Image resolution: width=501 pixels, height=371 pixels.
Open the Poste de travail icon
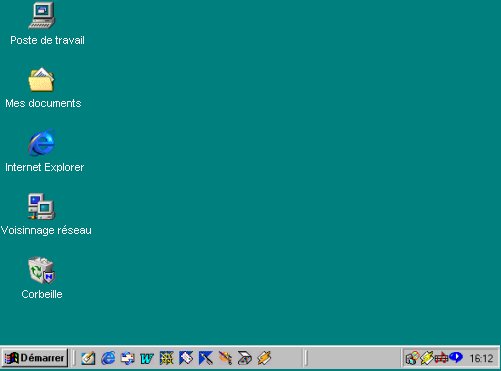point(42,16)
